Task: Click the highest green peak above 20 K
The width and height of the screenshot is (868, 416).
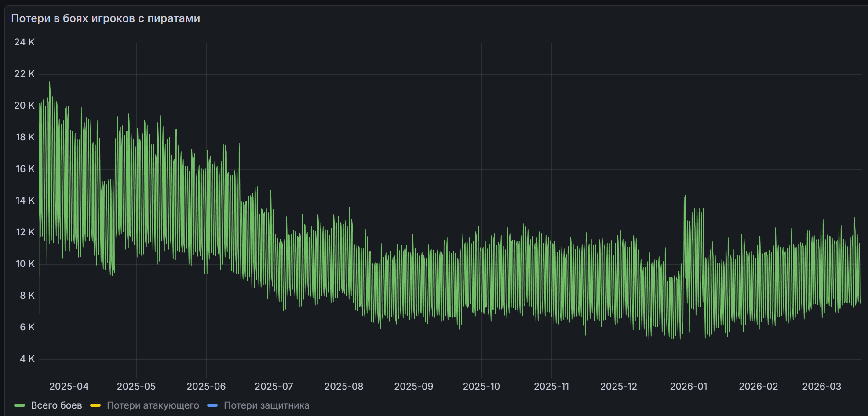Action: point(50,83)
